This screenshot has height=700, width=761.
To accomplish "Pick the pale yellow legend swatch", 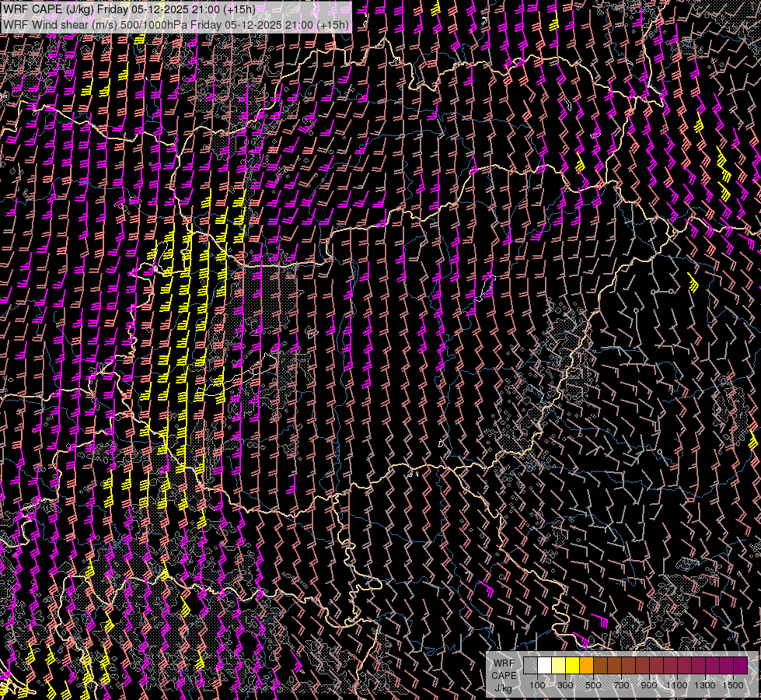I will 558,665.
